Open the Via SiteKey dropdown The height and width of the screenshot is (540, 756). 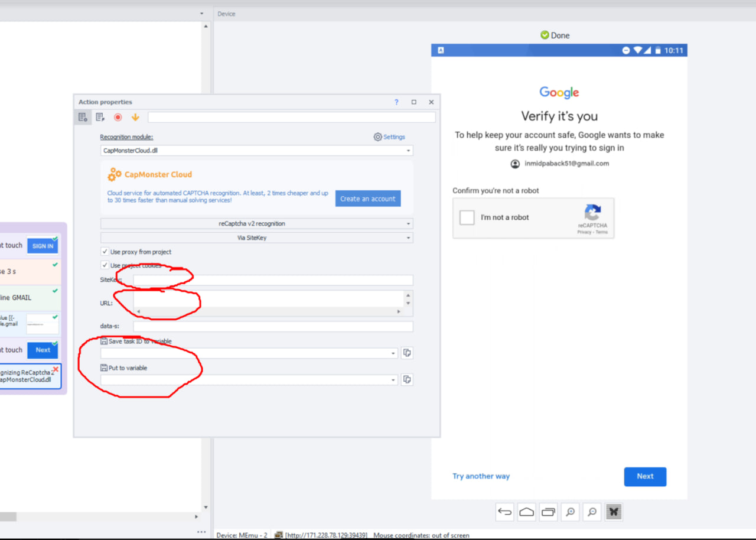pyautogui.click(x=257, y=238)
